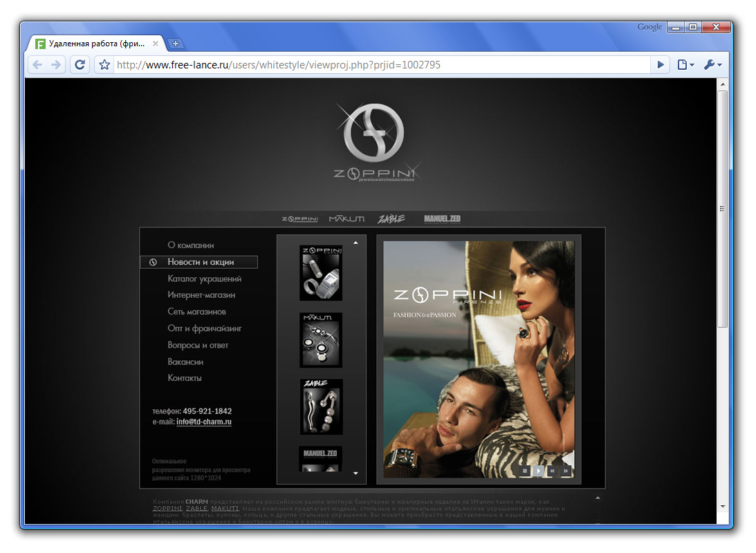The width and height of the screenshot is (756, 553).
Task: Open 'Сеть магазинов' menu item
Action: tap(196, 312)
